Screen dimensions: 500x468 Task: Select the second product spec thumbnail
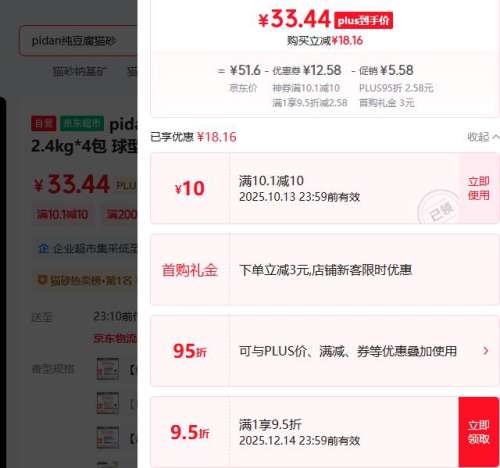tap(108, 403)
